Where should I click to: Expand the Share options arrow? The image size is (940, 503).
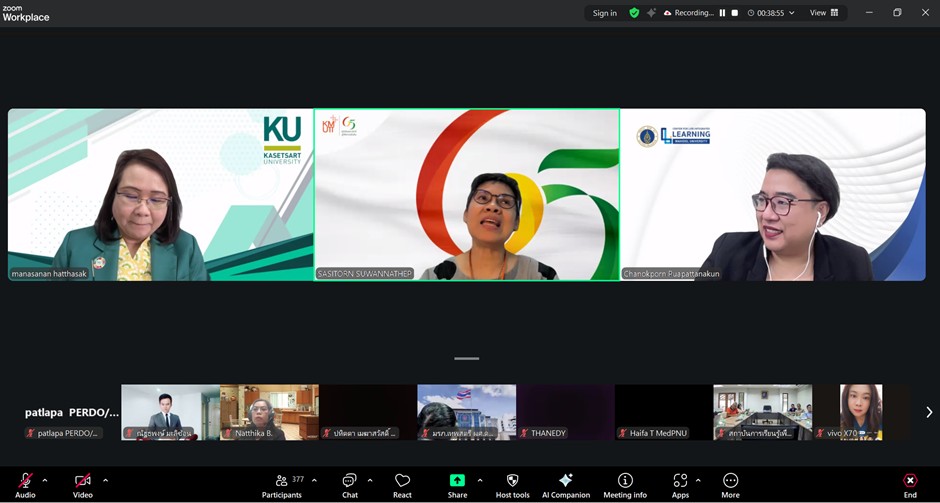[480, 480]
